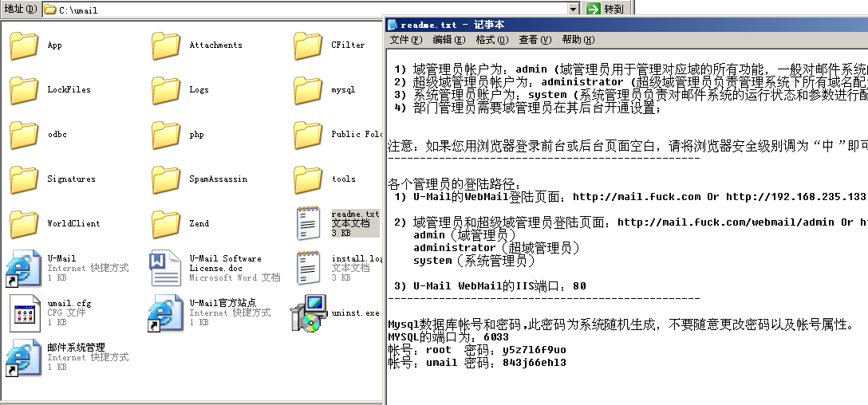Screen dimensions: 868x405
Task: Select the umail.cfg file icon
Action: [x=25, y=313]
